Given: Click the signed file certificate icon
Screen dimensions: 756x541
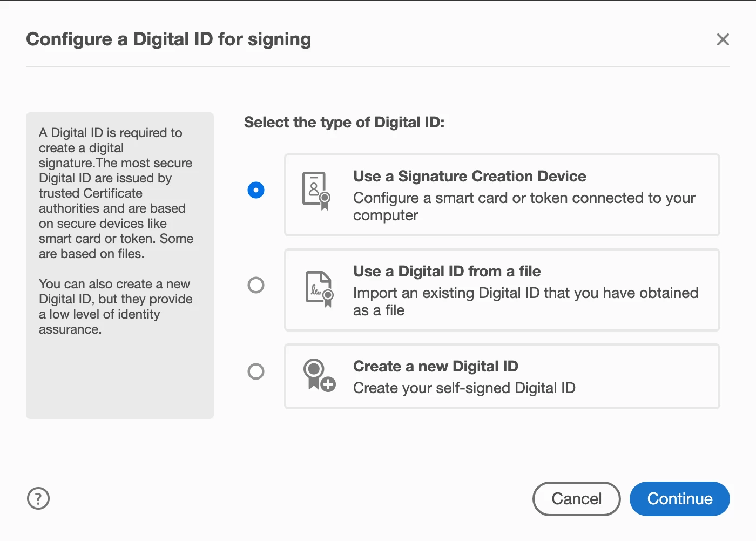Looking at the screenshot, I should pos(319,288).
